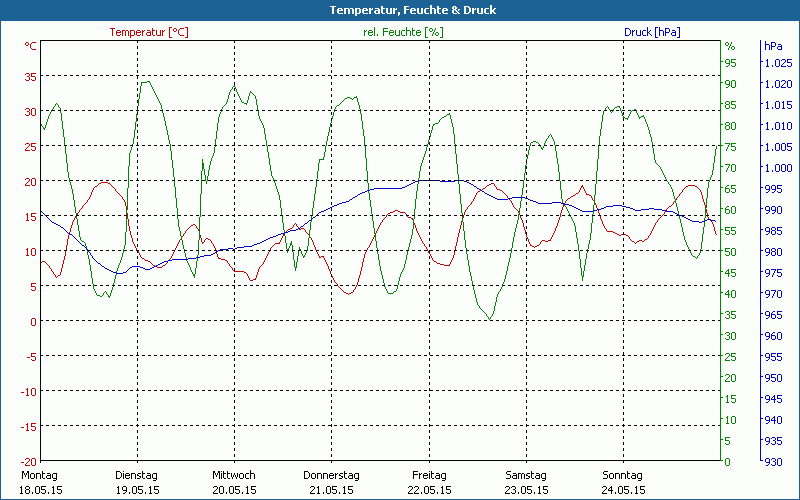Click the '930' tick on pressure axis
This screenshot has height=500, width=800.
point(773,462)
